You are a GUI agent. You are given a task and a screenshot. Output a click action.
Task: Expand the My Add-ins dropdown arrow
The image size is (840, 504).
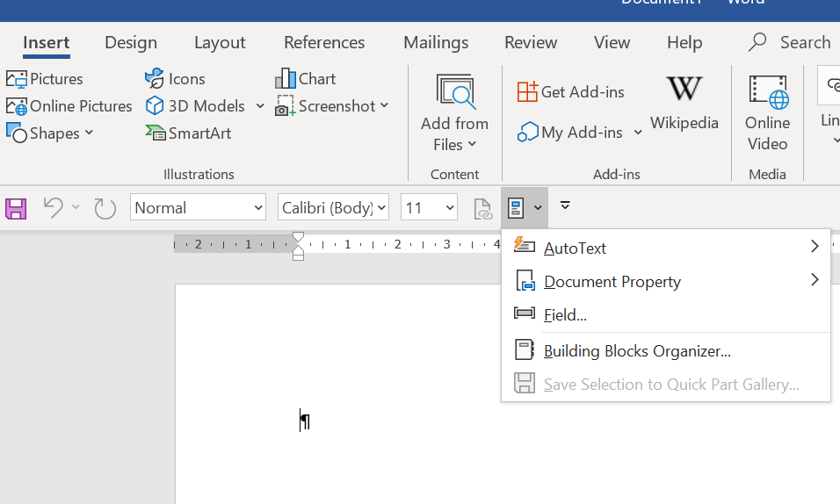coord(638,133)
